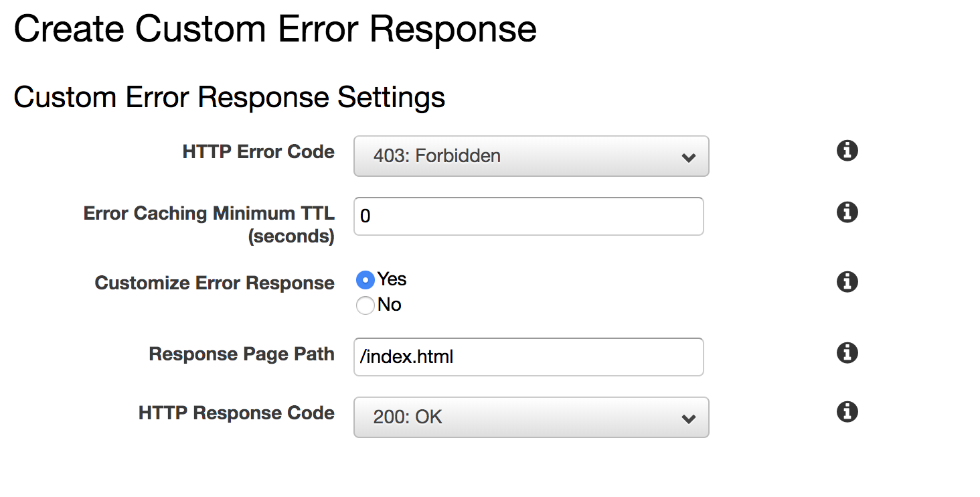Click the Custom Error Response Settings heading
Viewport: 980px width, 497px height.
[x=230, y=98]
